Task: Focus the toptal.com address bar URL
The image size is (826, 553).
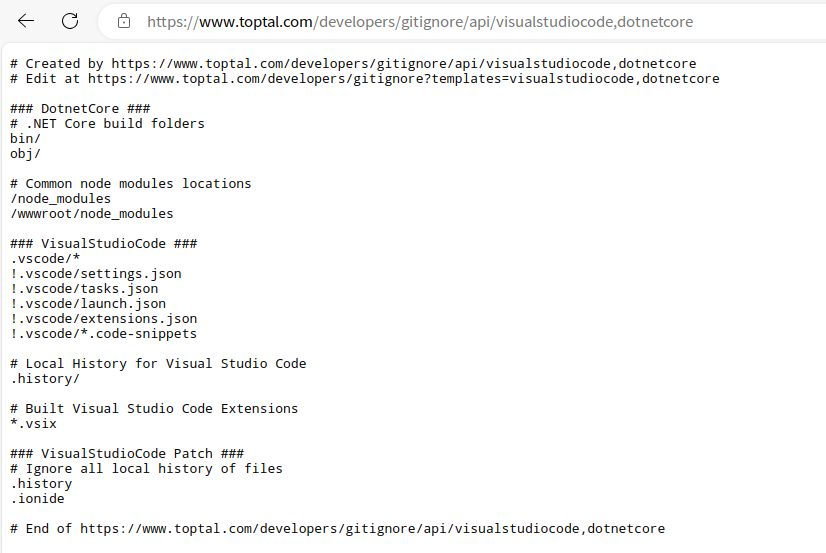Action: tap(420, 21)
